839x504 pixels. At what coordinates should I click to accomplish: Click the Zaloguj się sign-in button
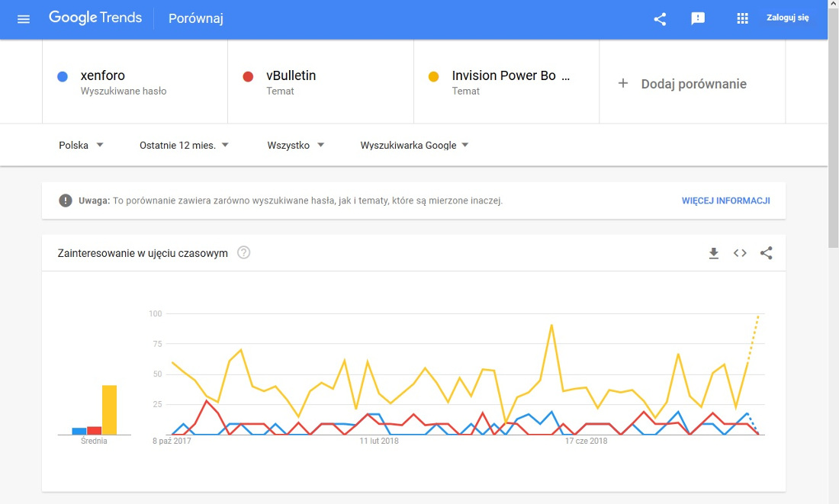click(x=787, y=18)
